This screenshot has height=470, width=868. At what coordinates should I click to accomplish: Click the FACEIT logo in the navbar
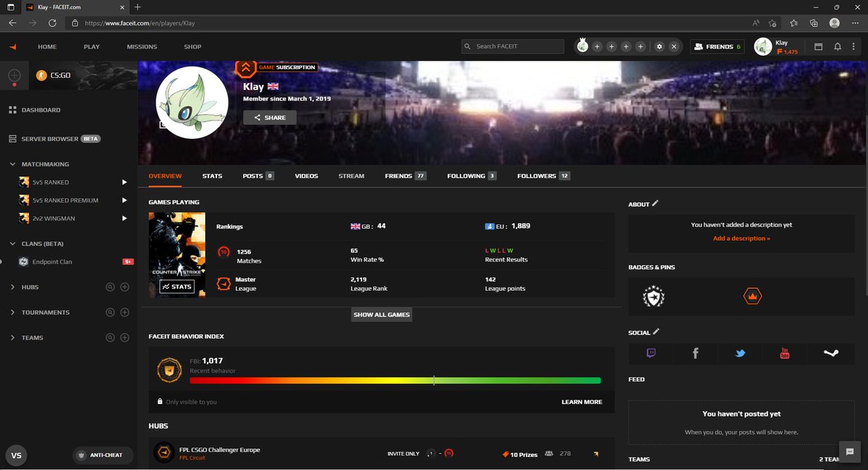12,46
